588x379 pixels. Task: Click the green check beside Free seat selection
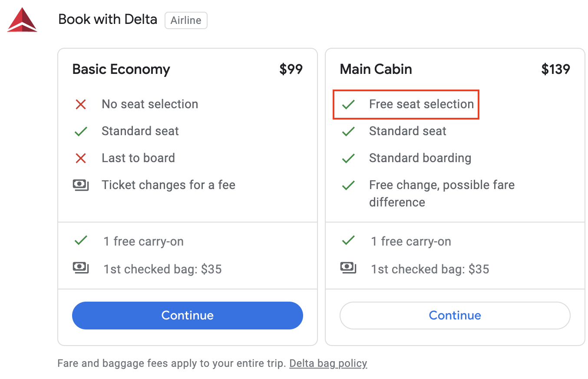pos(348,104)
